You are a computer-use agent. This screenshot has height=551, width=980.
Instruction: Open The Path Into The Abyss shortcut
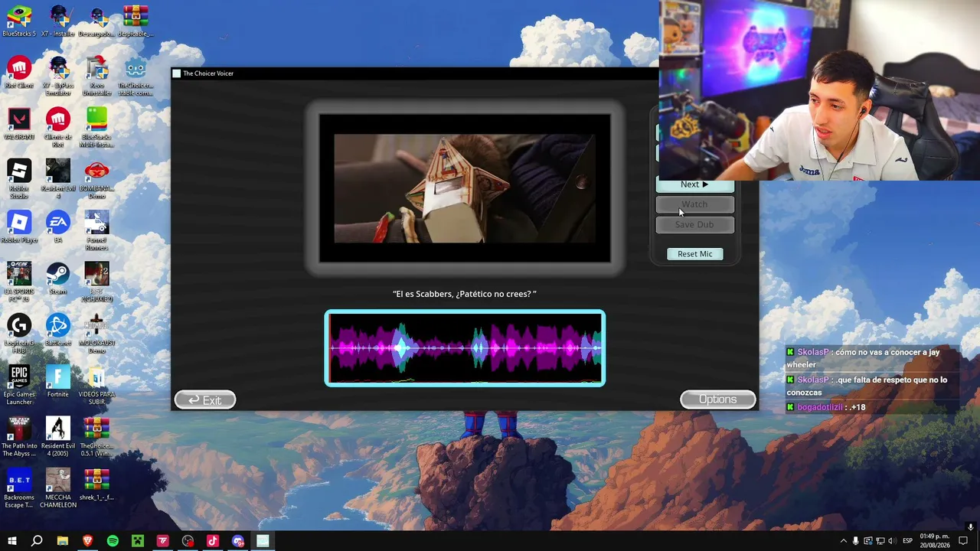click(19, 436)
